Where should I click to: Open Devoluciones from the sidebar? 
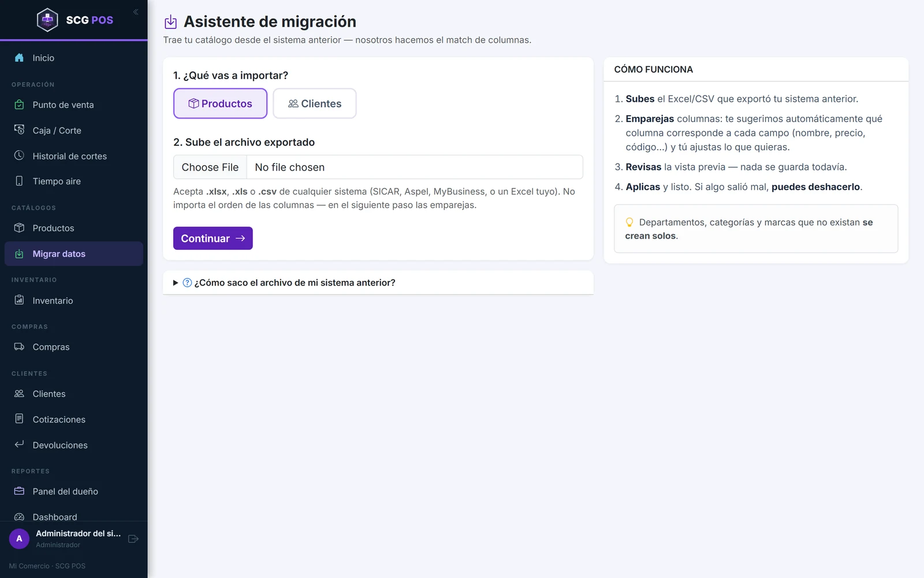pyautogui.click(x=74, y=445)
